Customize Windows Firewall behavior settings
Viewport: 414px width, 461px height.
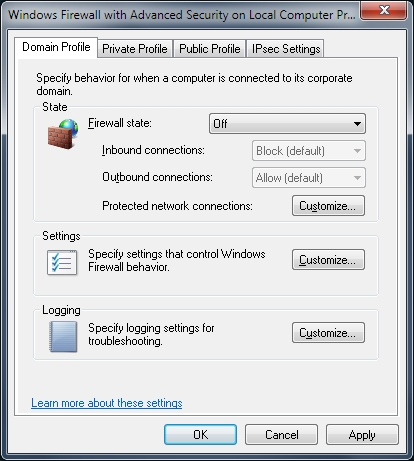(x=328, y=259)
